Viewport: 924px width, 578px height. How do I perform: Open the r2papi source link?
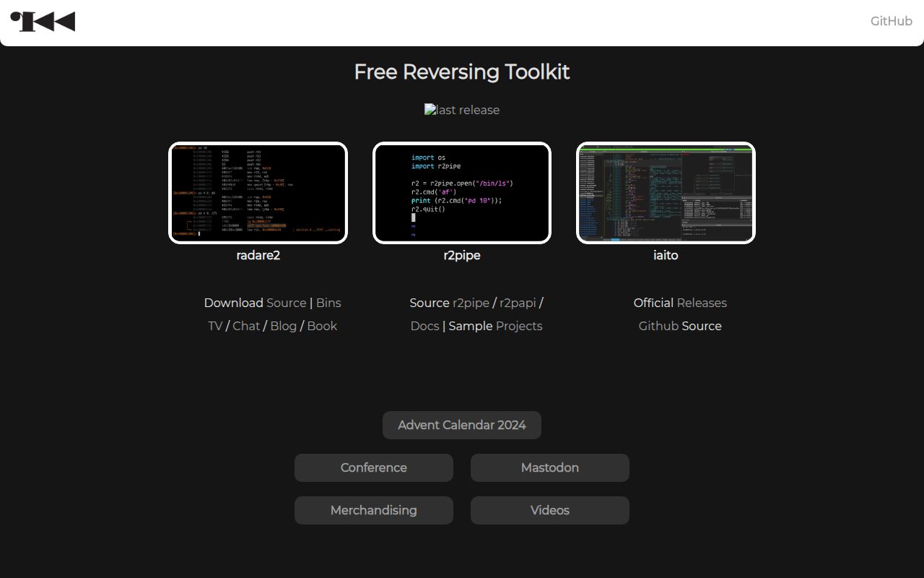(x=518, y=303)
